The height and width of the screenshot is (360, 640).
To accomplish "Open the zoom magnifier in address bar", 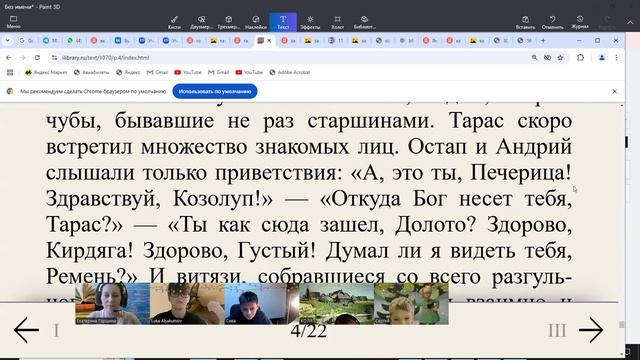I will coord(534,58).
